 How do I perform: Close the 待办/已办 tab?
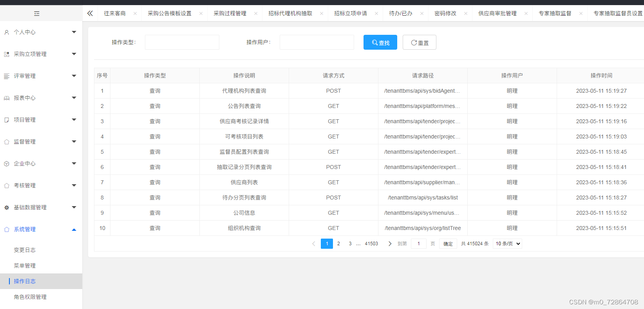click(x=422, y=13)
